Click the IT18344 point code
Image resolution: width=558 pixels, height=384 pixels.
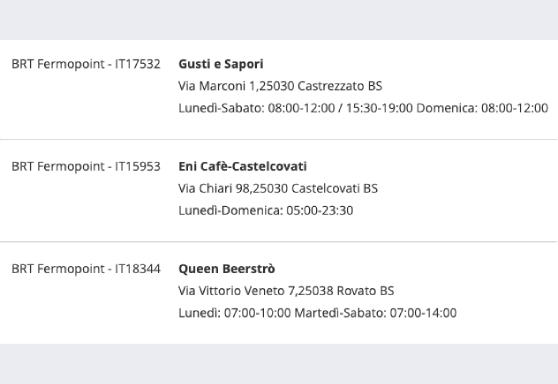click(137, 269)
